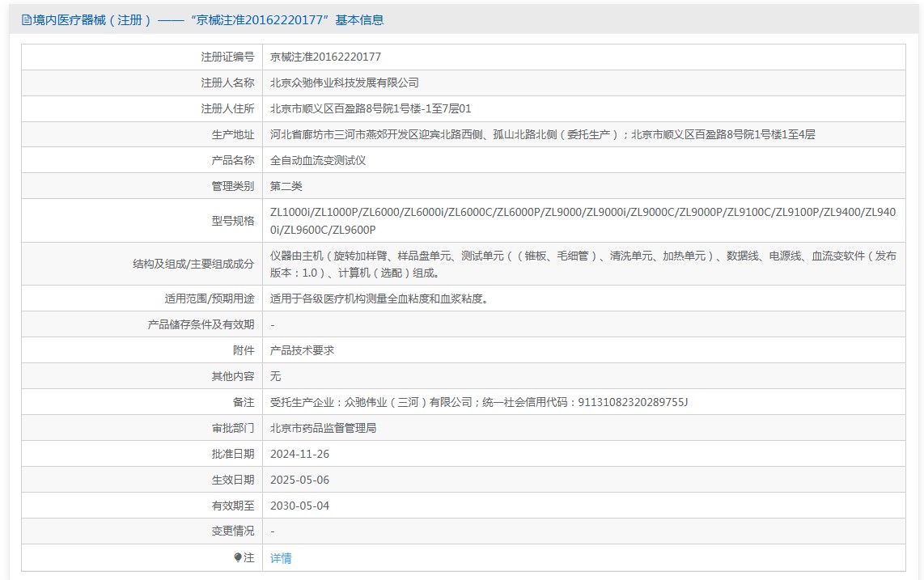Click the document icon beside the page title

pos(27,20)
